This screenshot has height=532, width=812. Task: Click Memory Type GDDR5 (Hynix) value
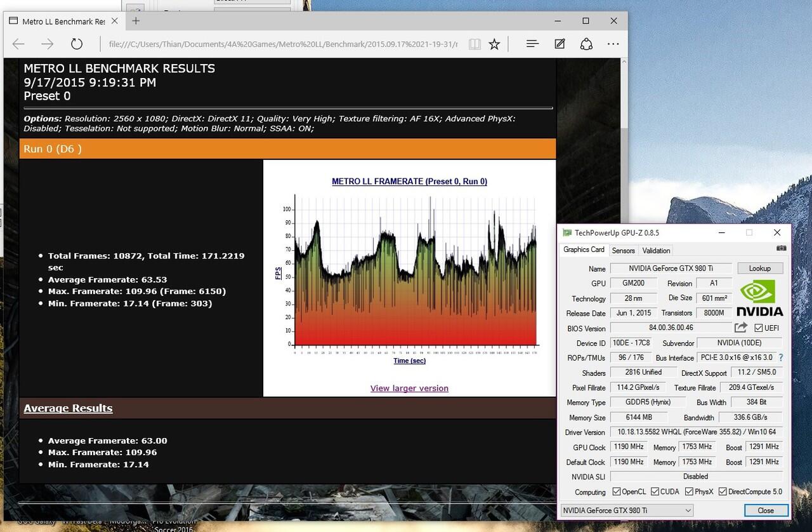click(648, 402)
